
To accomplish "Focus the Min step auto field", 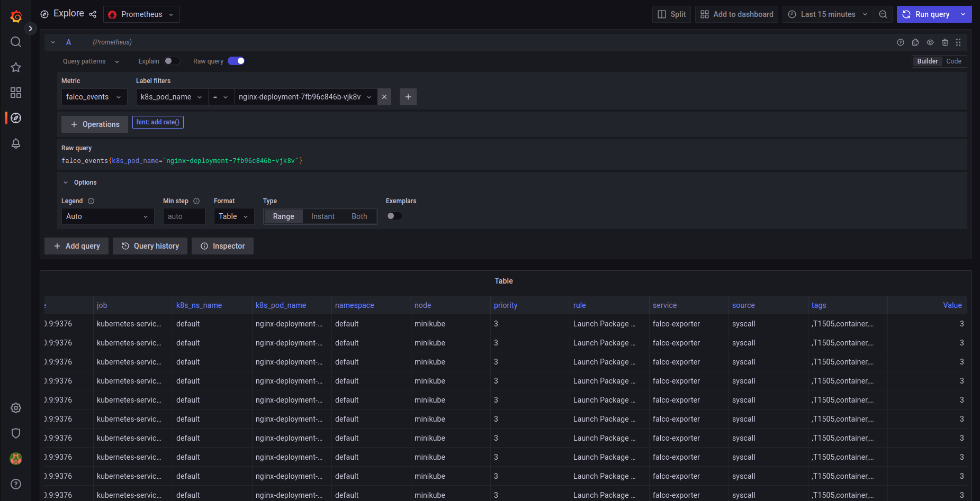I will [184, 216].
